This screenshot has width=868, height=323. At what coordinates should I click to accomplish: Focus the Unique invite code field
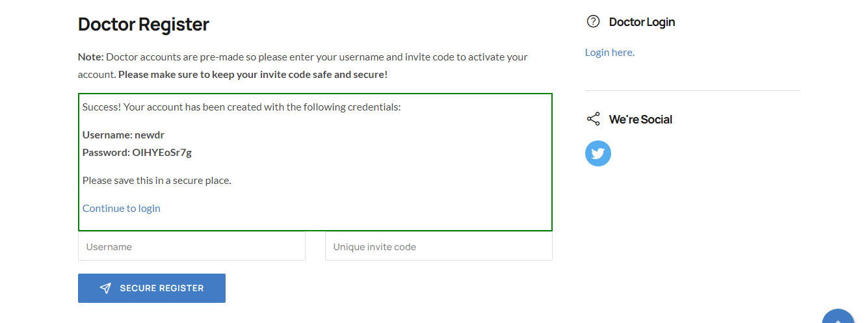point(439,246)
